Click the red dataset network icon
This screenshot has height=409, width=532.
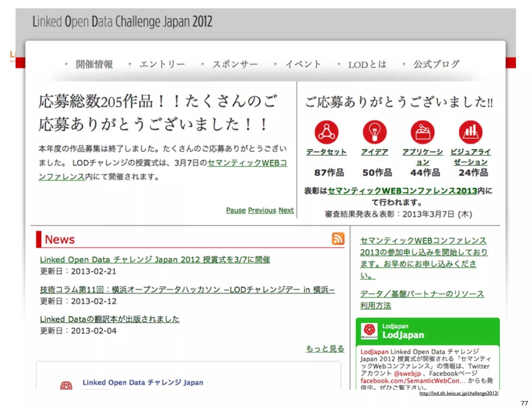click(x=327, y=132)
